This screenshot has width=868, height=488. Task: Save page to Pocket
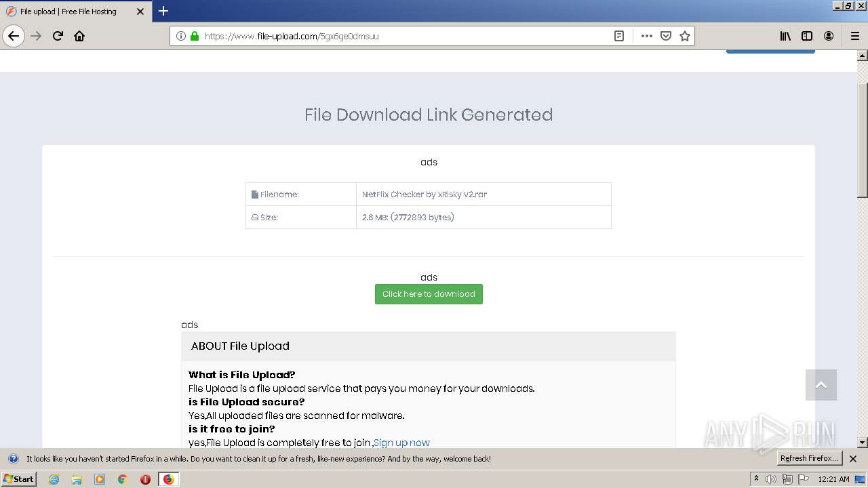pos(666,36)
